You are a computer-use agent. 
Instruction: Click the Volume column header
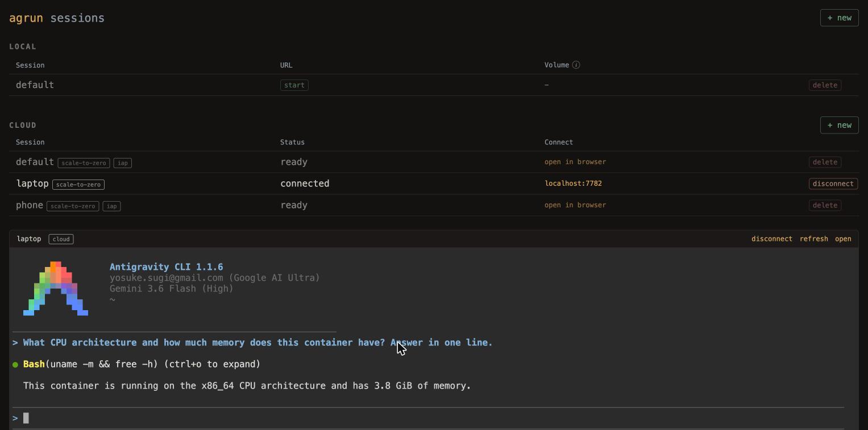click(556, 65)
